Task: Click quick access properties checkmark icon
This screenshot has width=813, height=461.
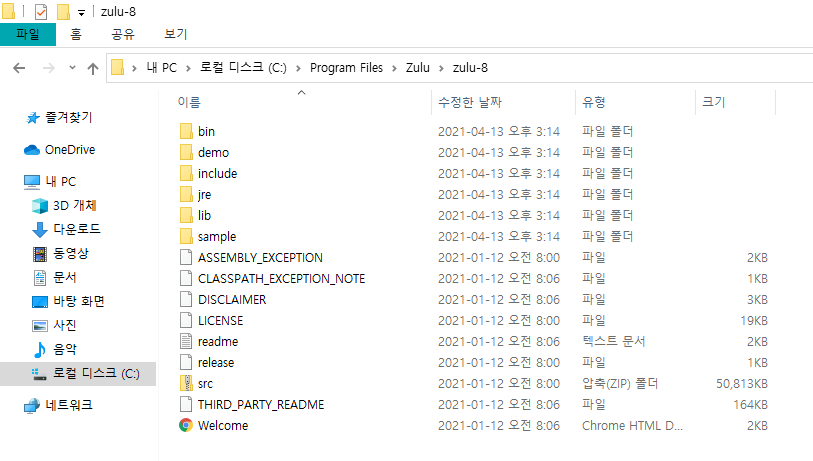Action: [x=40, y=11]
